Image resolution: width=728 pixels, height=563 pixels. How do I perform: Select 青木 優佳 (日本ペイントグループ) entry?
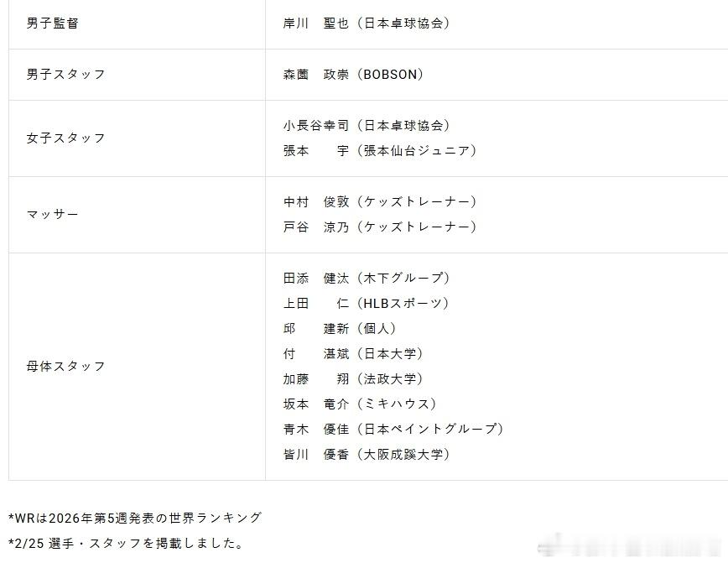pos(393,429)
